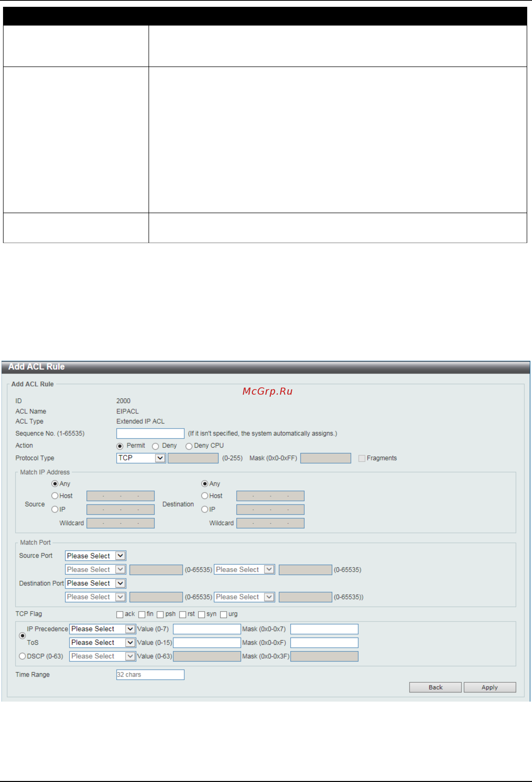Screen dimensions: 532x782
Task: Open the Protocol Type TCP dropdown
Action: pyautogui.click(x=141, y=458)
